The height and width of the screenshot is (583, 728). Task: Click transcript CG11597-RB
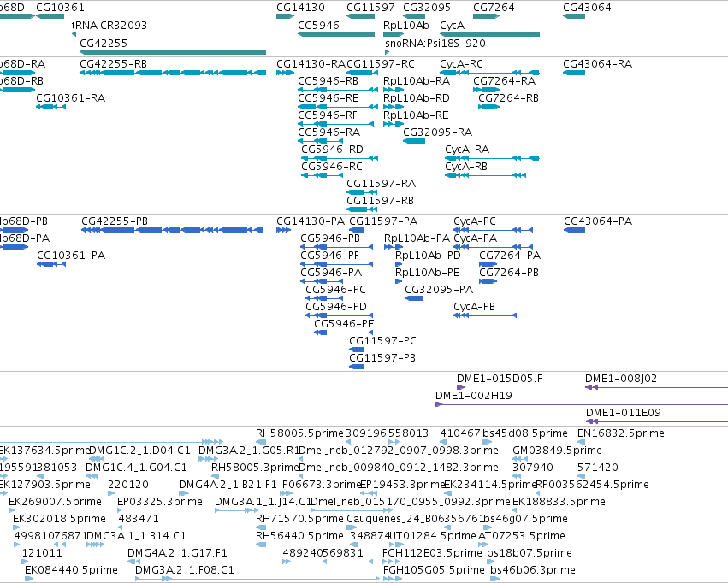click(380, 201)
